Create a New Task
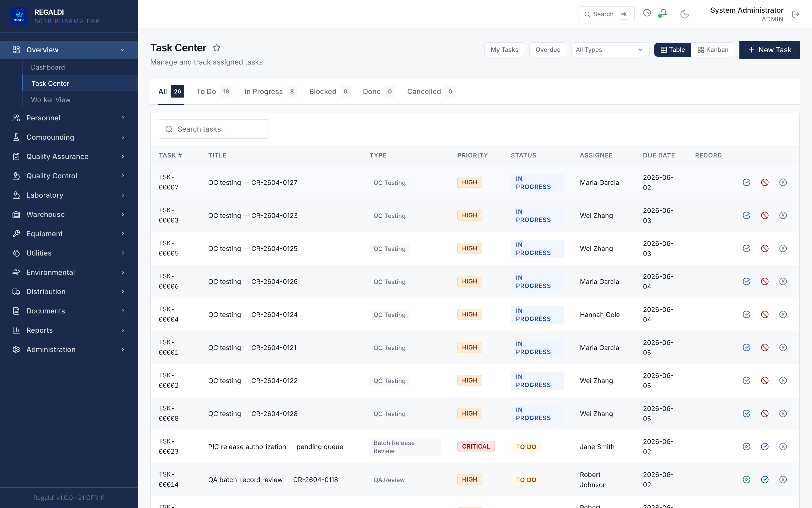 click(769, 50)
